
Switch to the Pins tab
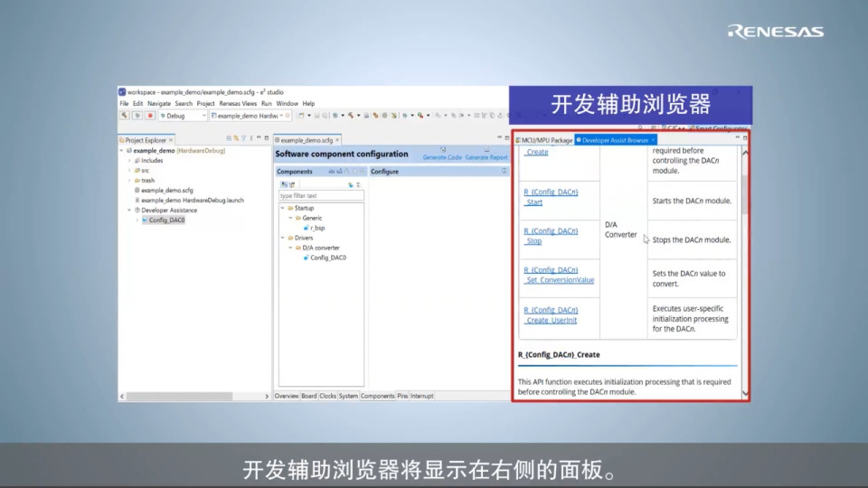(x=402, y=396)
